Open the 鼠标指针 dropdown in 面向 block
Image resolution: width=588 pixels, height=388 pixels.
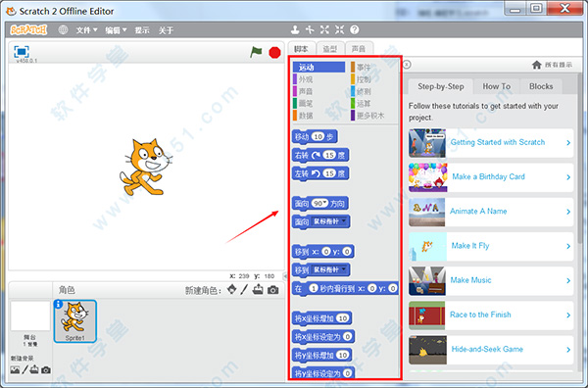[330, 221]
